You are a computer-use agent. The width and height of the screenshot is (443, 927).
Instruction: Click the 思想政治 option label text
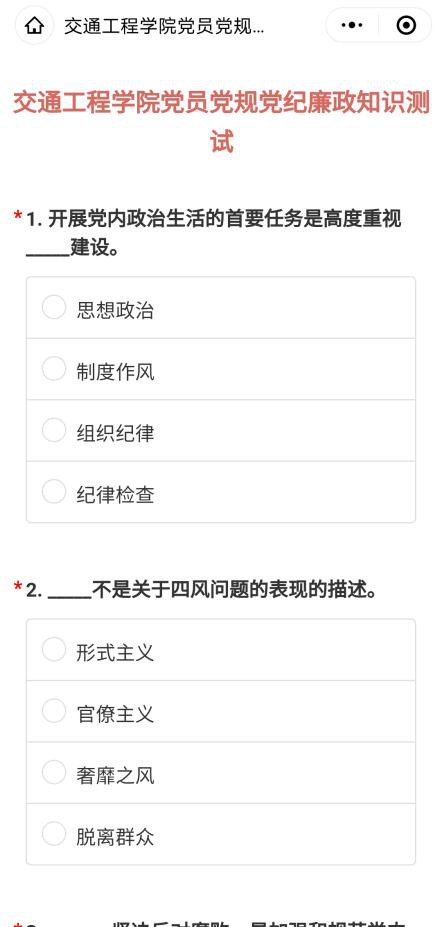[115, 310]
